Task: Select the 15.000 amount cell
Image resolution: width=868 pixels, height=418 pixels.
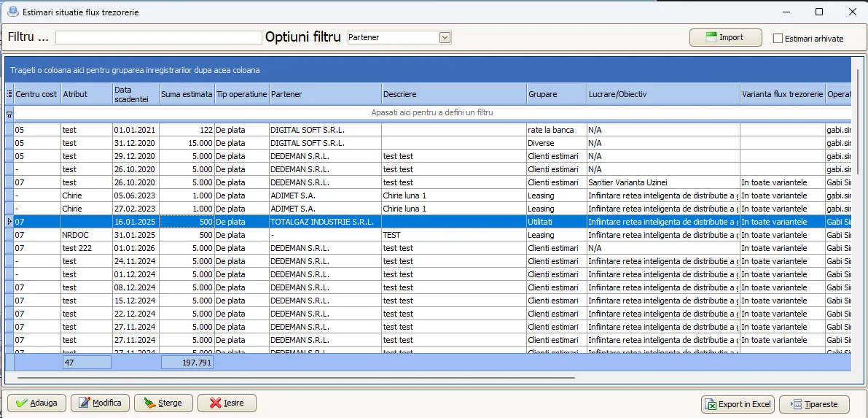Action: (187, 143)
